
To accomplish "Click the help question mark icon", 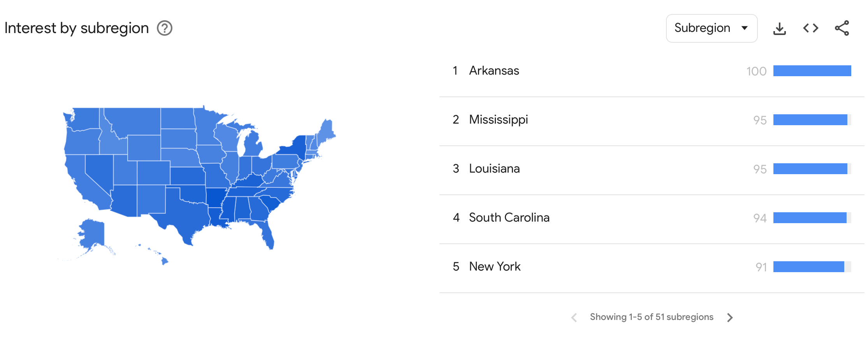I will point(165,28).
